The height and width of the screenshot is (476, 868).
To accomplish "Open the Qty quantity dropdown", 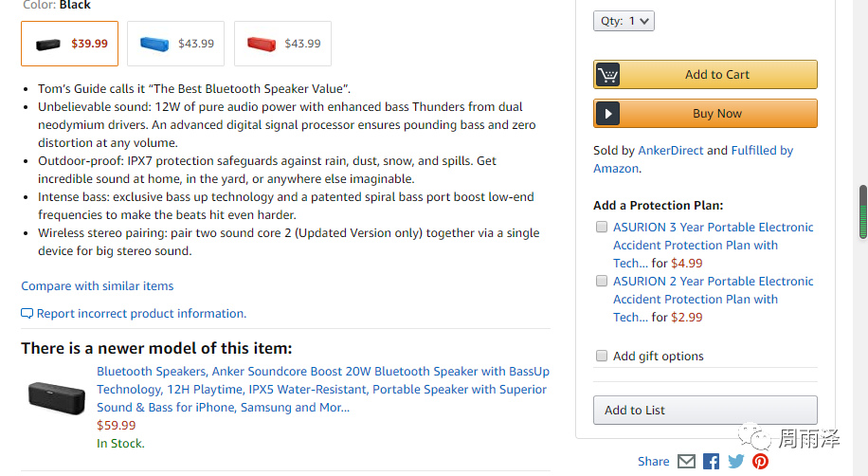I will tap(624, 21).
